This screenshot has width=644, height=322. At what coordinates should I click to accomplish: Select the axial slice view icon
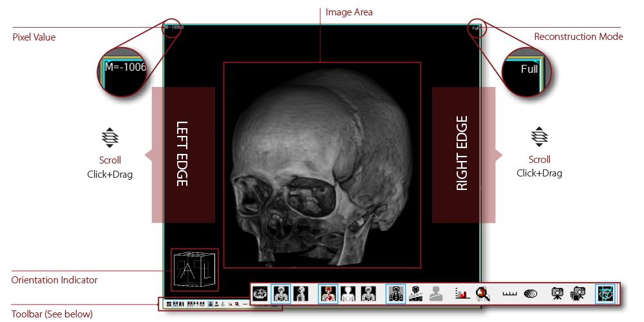point(260,294)
